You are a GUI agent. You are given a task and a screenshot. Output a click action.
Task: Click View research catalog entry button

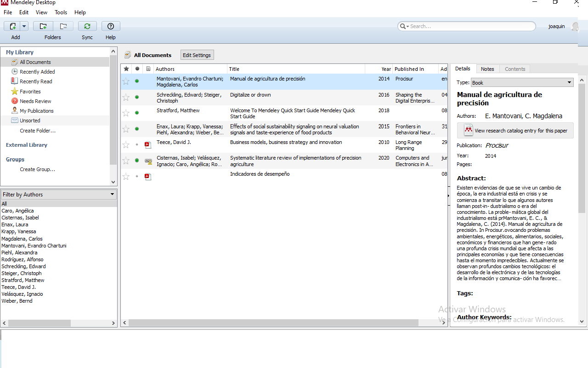point(515,131)
